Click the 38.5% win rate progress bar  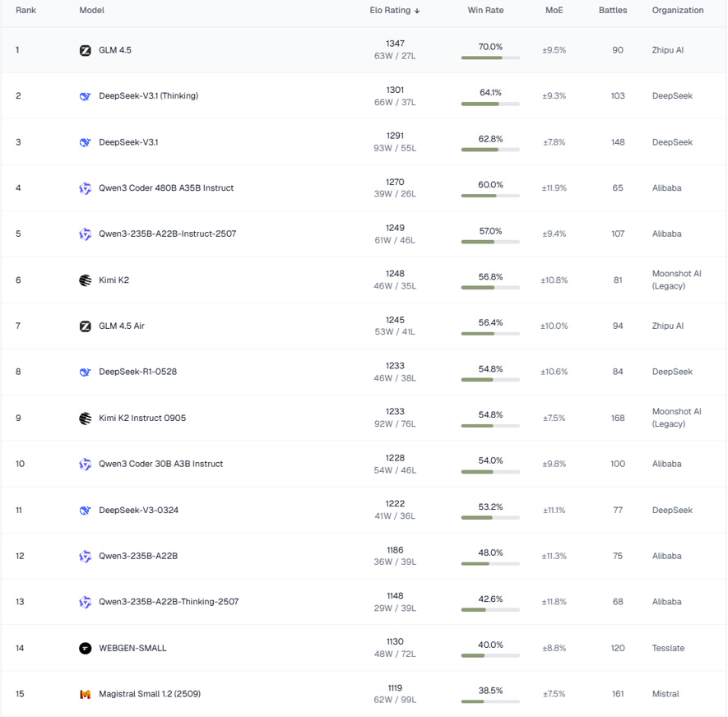[x=490, y=701]
